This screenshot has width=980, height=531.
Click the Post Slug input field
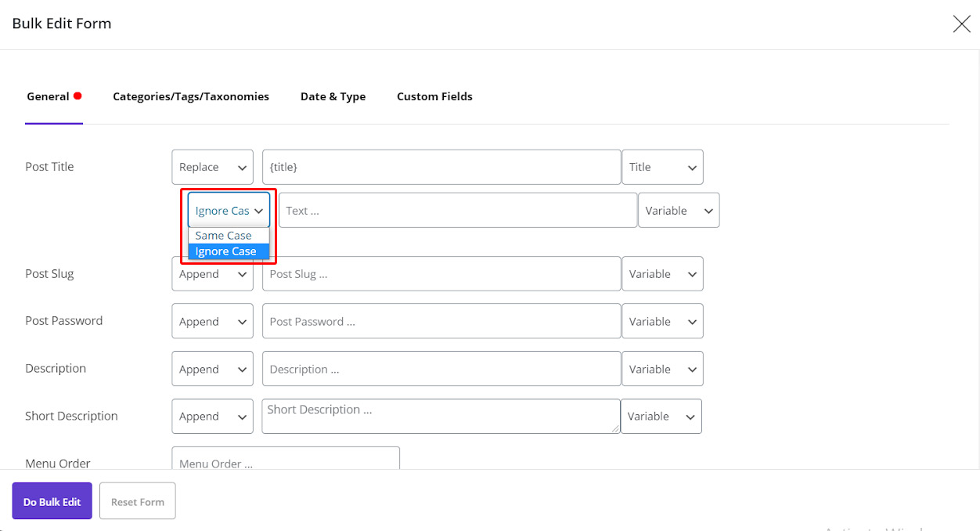pyautogui.click(x=441, y=274)
